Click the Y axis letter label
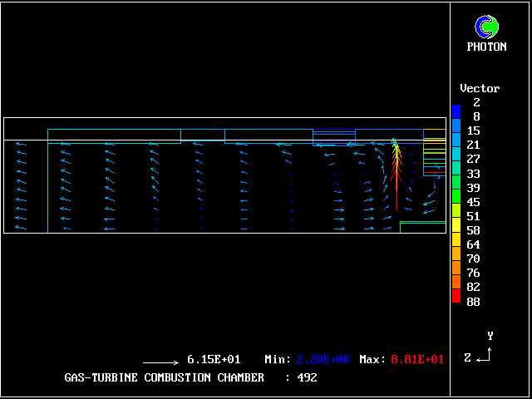The height and width of the screenshot is (399, 532). coord(490,336)
